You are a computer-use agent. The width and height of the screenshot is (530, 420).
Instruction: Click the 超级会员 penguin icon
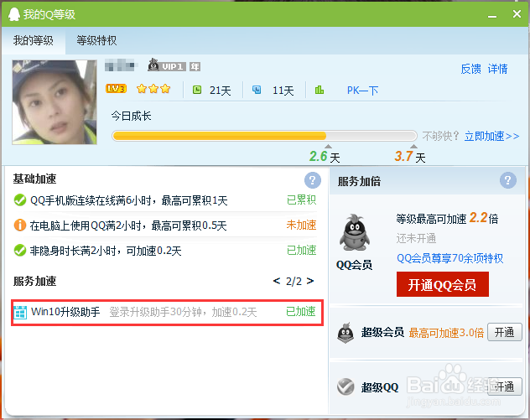[x=346, y=333]
